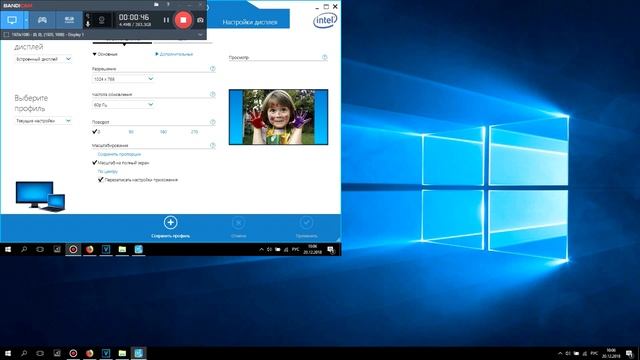Select rotation 0 degrees
This screenshot has width=640, height=360.
(x=97, y=132)
